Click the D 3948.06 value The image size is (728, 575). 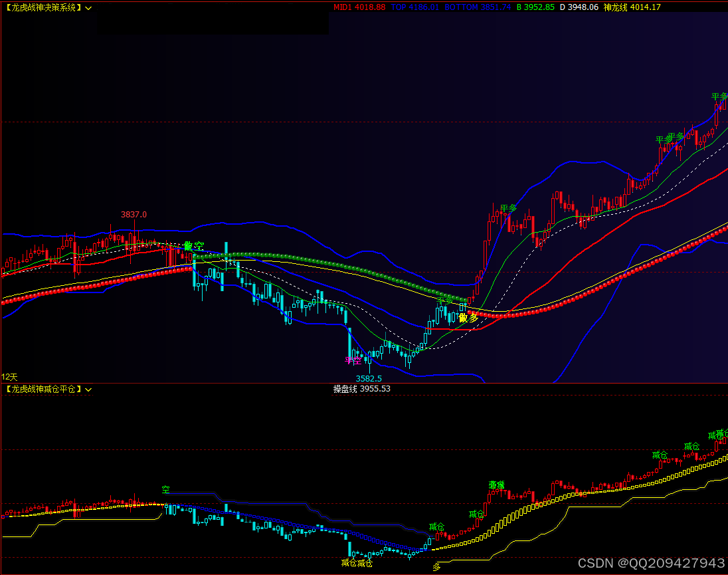pyautogui.click(x=579, y=7)
